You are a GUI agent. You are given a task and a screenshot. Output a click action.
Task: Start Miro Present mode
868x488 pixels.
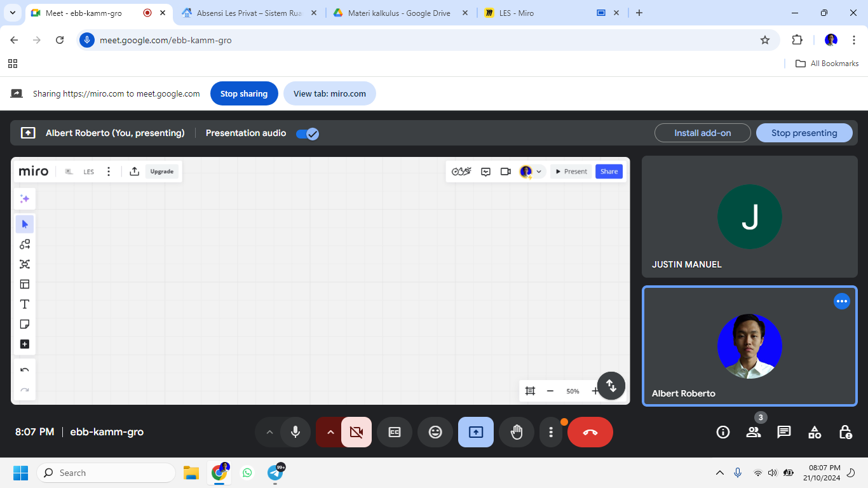coord(571,172)
